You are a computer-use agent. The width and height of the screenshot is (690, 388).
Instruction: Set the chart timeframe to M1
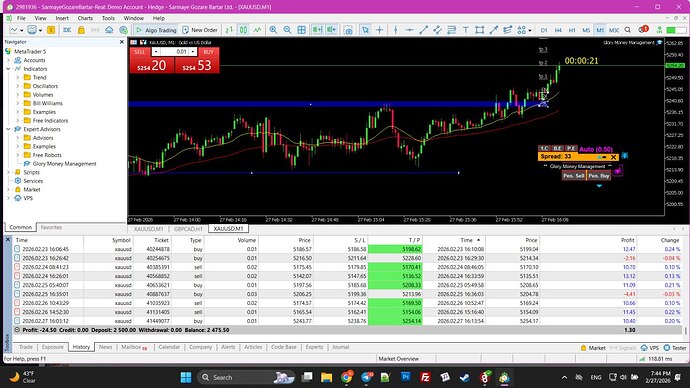[x=600, y=30]
